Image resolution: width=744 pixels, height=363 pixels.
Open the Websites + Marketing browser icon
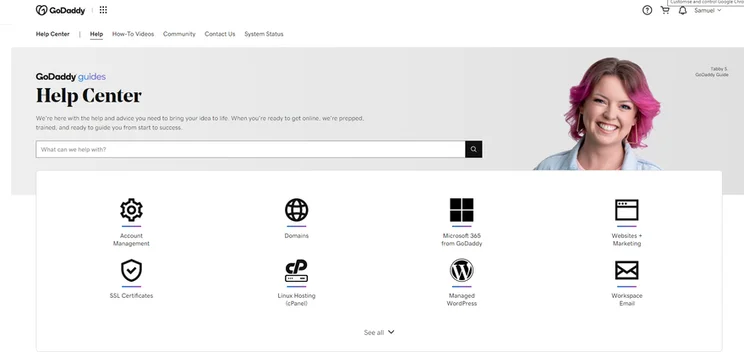[627, 210]
